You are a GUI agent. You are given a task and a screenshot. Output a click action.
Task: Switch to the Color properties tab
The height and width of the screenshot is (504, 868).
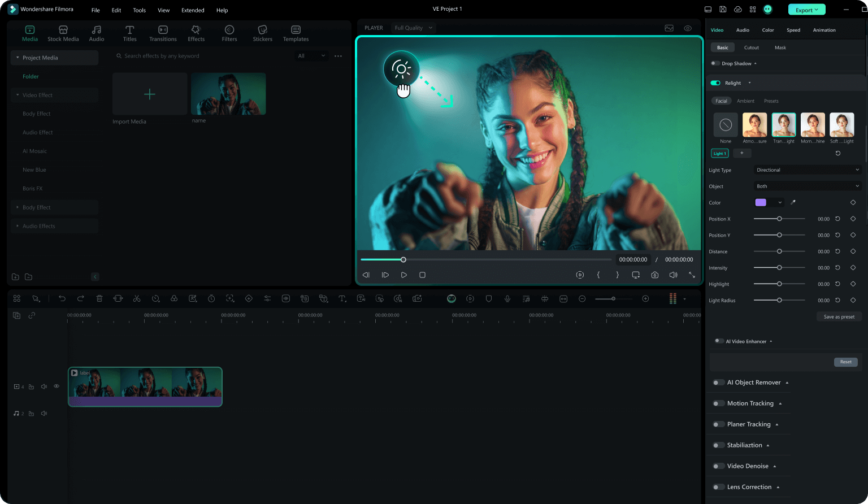[x=768, y=30]
